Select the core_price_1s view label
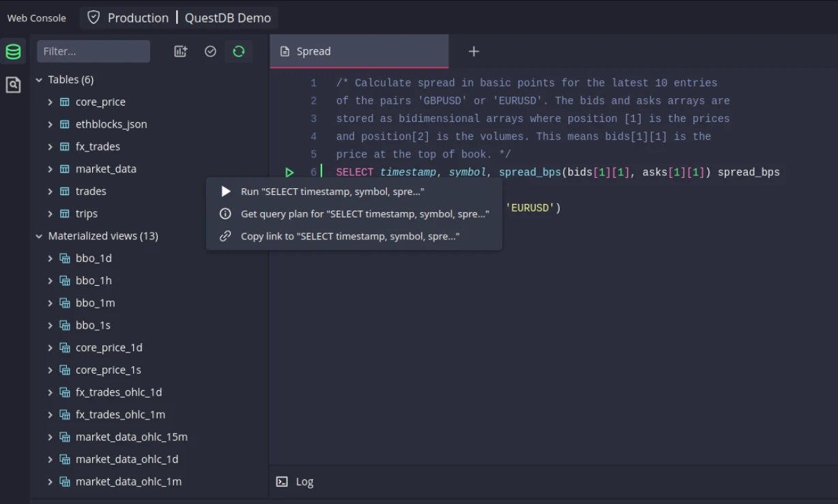Image resolution: width=838 pixels, height=504 pixels. click(x=109, y=370)
